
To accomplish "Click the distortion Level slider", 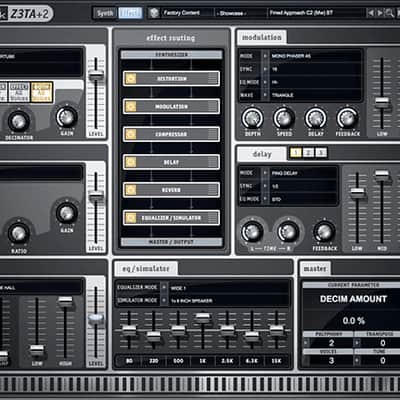I will (96, 75).
